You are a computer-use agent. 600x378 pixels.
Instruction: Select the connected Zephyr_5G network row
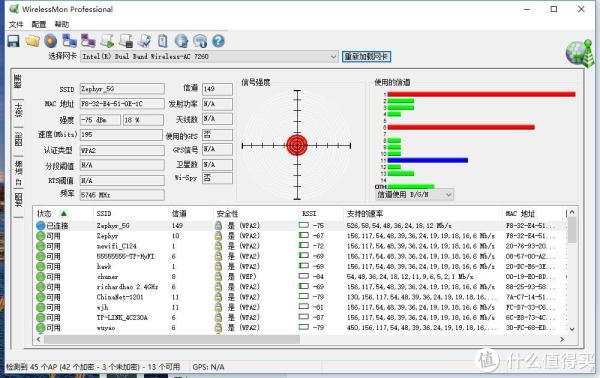point(301,226)
